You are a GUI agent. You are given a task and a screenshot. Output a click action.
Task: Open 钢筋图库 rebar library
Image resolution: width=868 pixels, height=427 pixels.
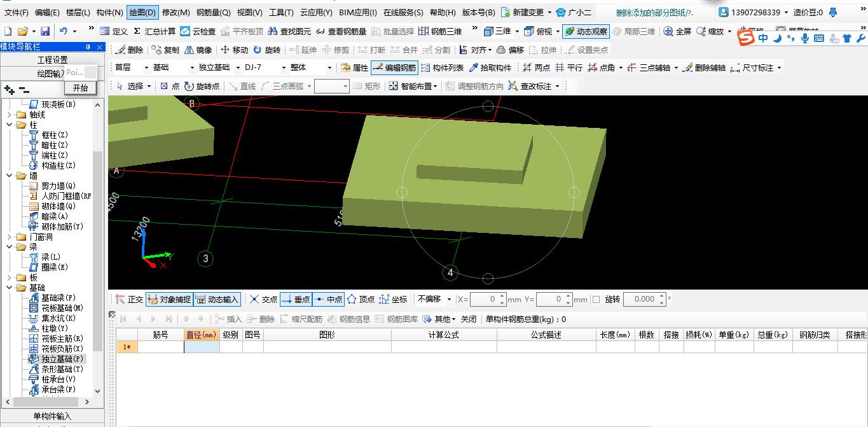pos(397,319)
